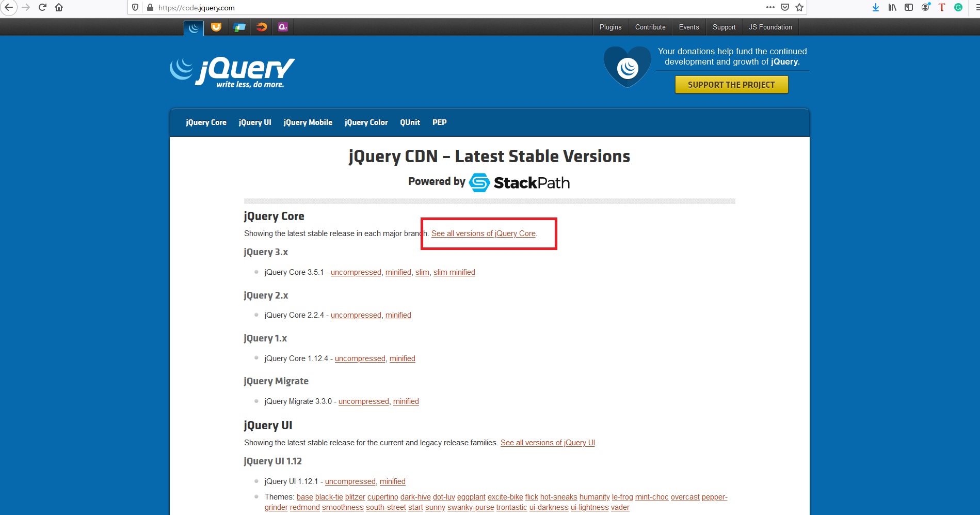Click the StackPath logo
Viewport: 980px width, 515px height.
pyautogui.click(x=519, y=182)
